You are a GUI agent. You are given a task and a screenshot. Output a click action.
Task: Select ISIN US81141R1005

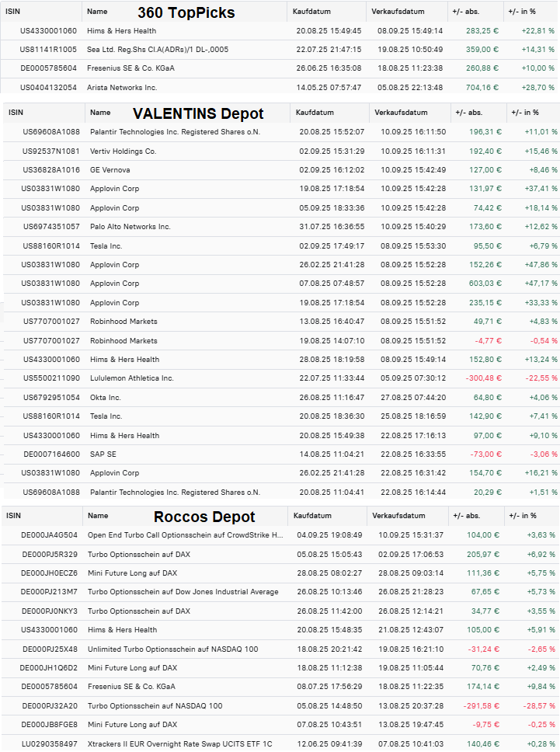pyautogui.click(x=48, y=50)
